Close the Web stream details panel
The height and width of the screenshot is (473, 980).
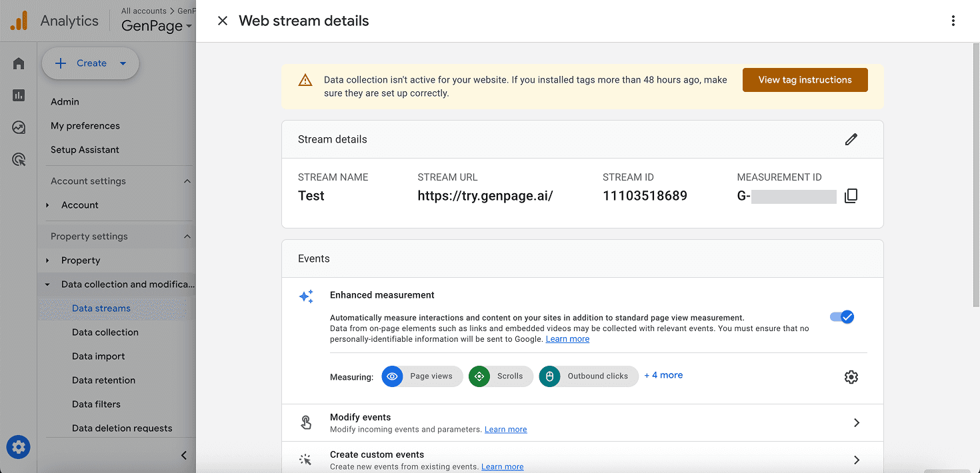[x=223, y=21]
